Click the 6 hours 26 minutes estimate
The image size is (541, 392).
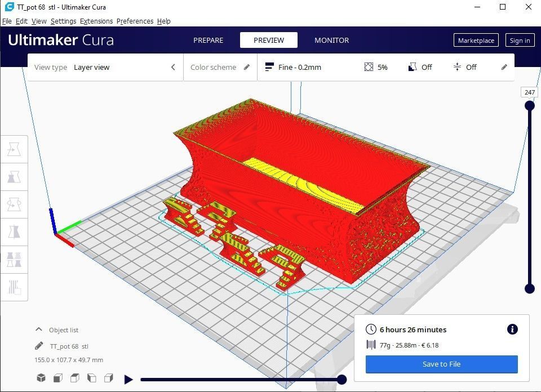(413, 329)
